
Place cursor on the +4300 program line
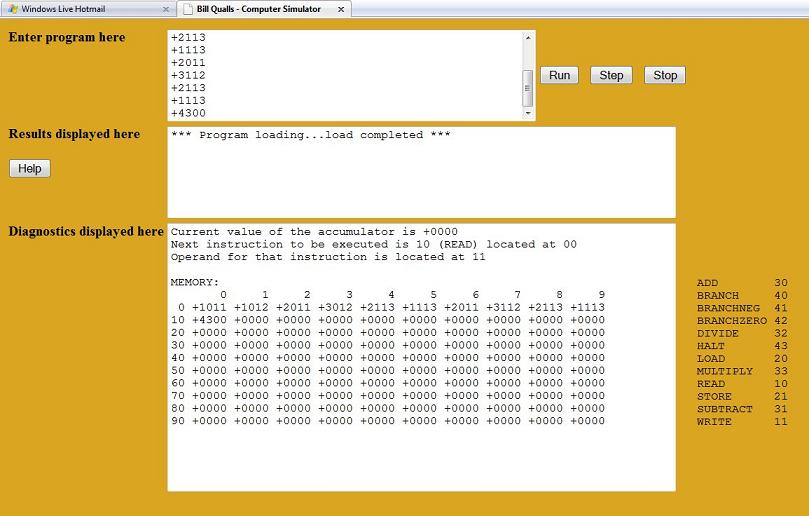(188, 113)
